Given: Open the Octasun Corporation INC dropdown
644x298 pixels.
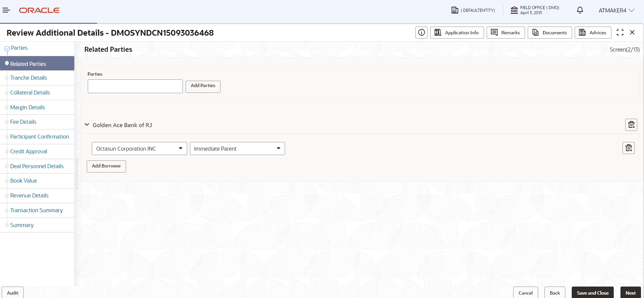Looking at the screenshot, I should pyautogui.click(x=139, y=148).
